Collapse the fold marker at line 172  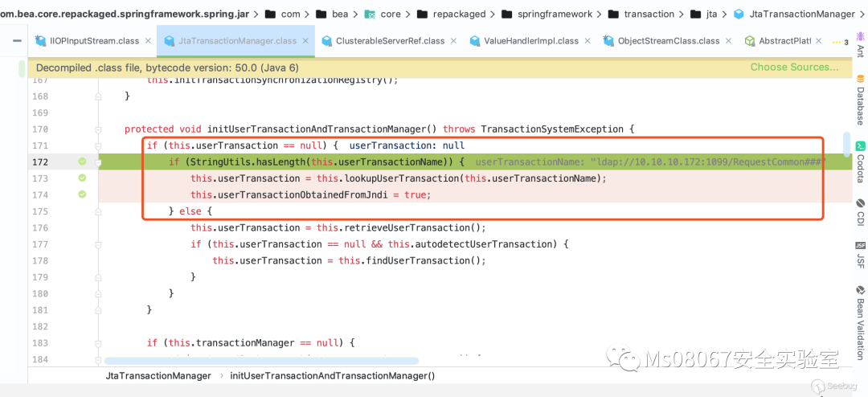(x=98, y=162)
